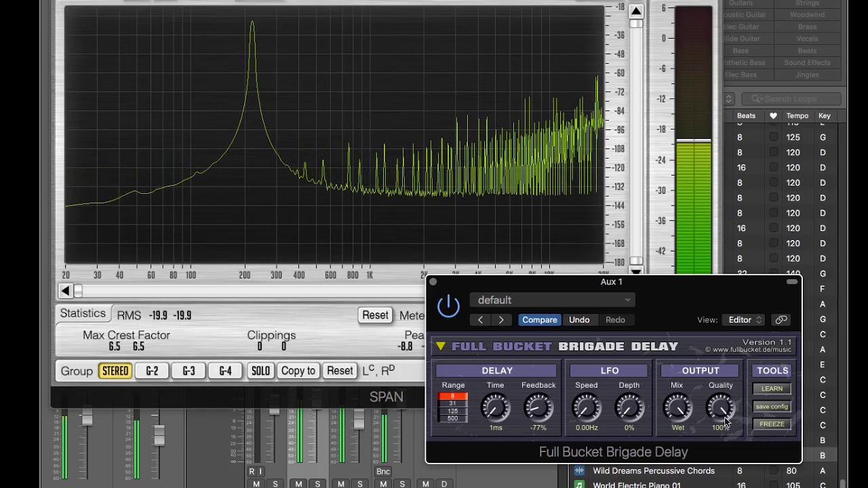Favorite the loop with tempo 125
The image size is (868, 488).
click(x=773, y=137)
